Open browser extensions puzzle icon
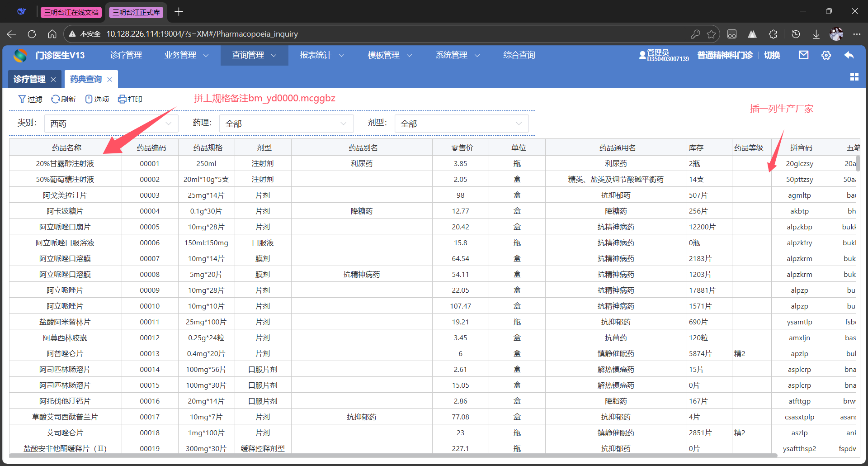The image size is (868, 466). pos(773,34)
